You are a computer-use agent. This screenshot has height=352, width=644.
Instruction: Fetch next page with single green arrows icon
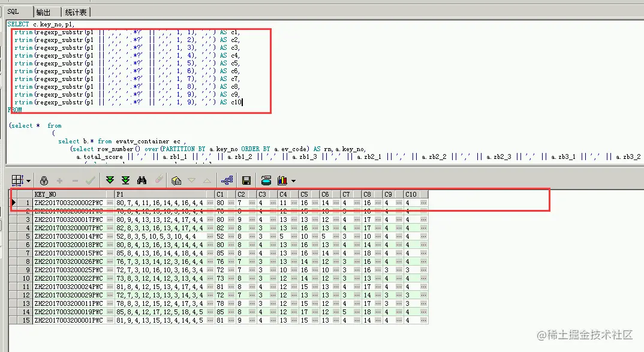[x=110, y=180]
